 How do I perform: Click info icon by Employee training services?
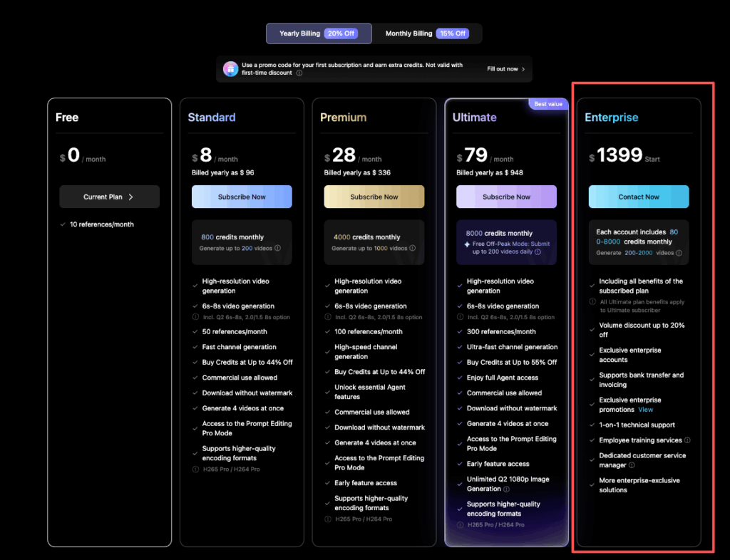tap(687, 440)
